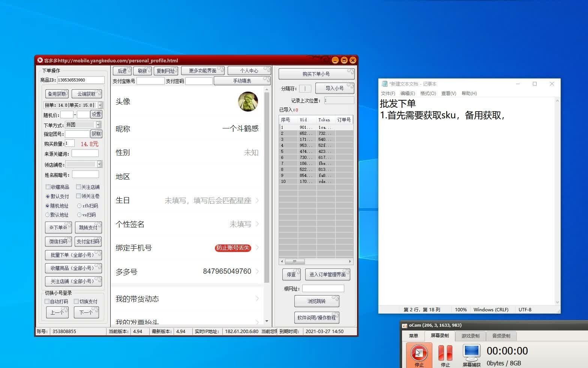This screenshot has width=588, height=368.
Task: Select the vx扫码 radio button
Action: 79,215
